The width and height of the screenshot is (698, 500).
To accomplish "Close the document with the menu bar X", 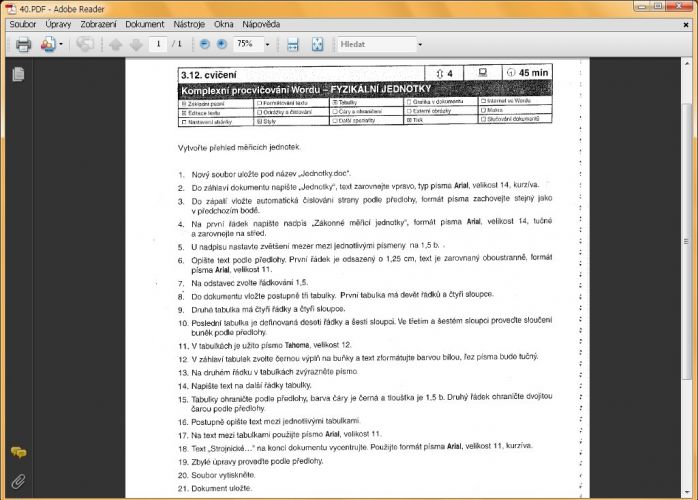I will coord(686,25).
